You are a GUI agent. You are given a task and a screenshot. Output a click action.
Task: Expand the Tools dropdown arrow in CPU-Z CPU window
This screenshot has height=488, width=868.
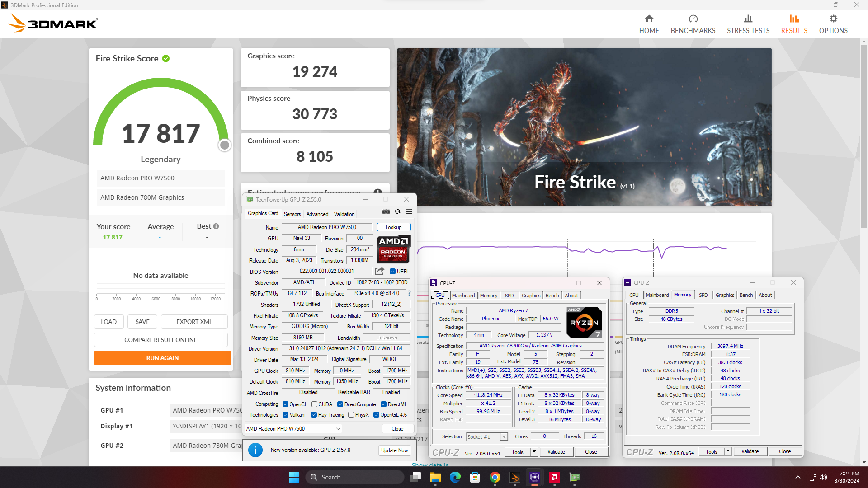coord(534,452)
